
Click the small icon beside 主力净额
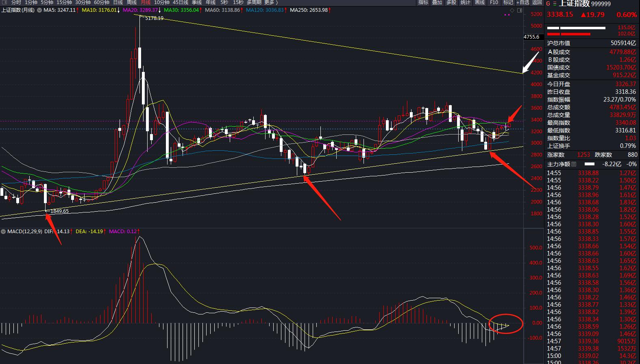click(574, 164)
